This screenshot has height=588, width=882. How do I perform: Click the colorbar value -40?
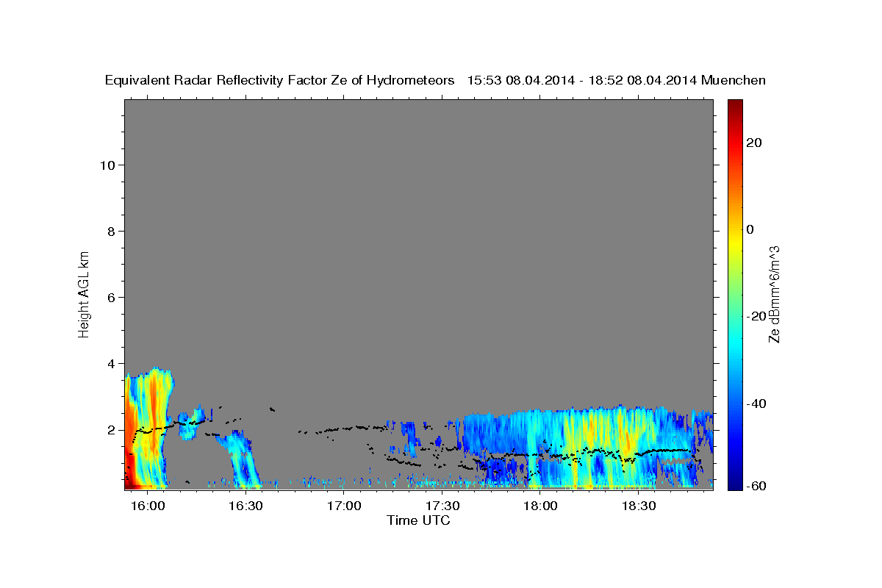click(755, 404)
